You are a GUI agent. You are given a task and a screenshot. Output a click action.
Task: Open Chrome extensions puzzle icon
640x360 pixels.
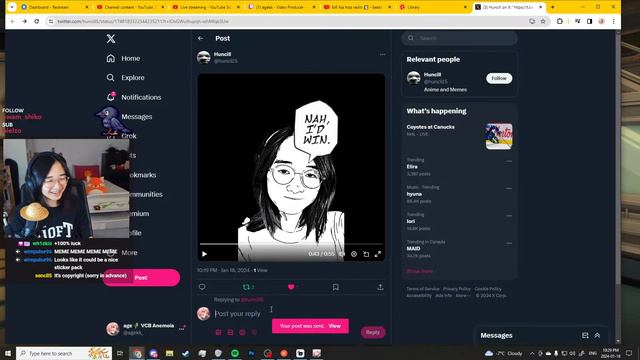[560, 21]
